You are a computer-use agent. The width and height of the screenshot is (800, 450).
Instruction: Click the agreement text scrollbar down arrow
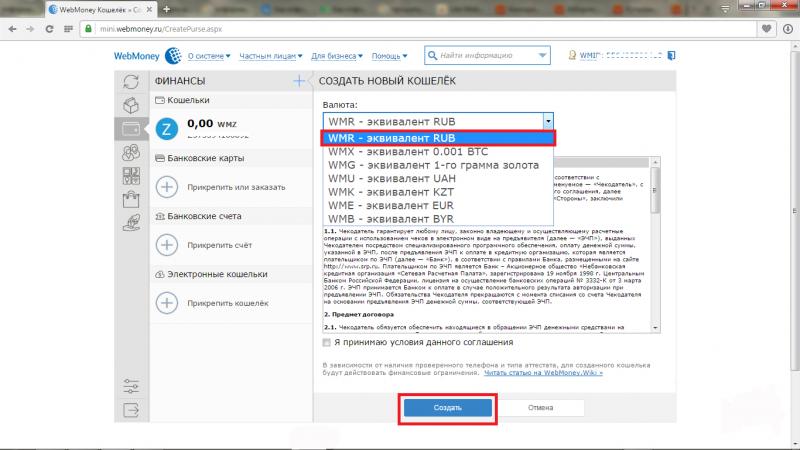tap(656, 328)
